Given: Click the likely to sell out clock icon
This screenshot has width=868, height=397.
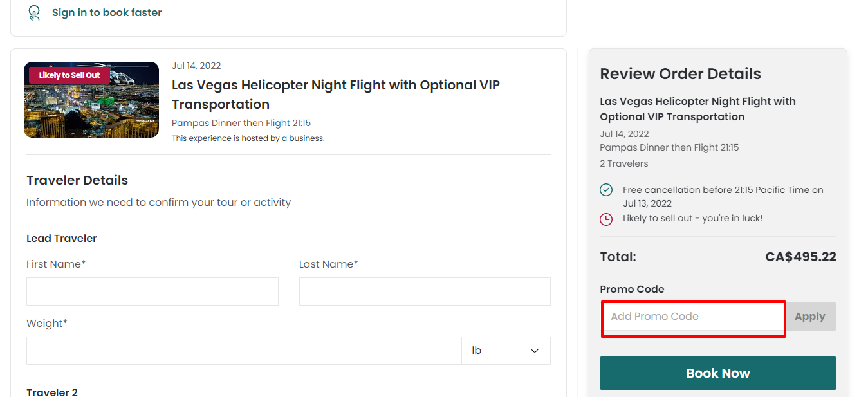Looking at the screenshot, I should tap(606, 219).
